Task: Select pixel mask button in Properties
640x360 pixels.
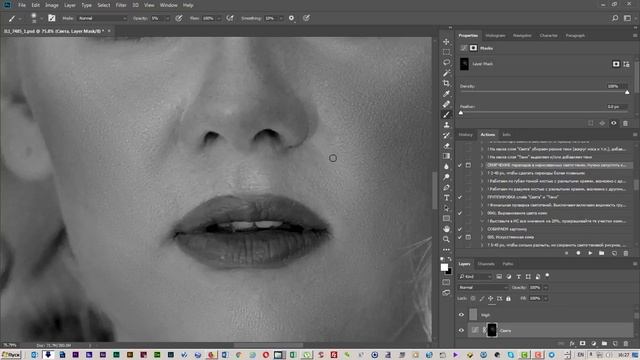Action: [x=616, y=64]
